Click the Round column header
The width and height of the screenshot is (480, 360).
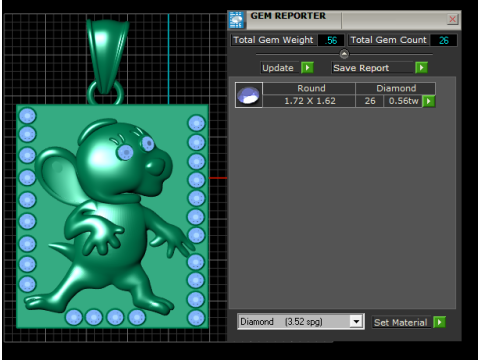309,88
